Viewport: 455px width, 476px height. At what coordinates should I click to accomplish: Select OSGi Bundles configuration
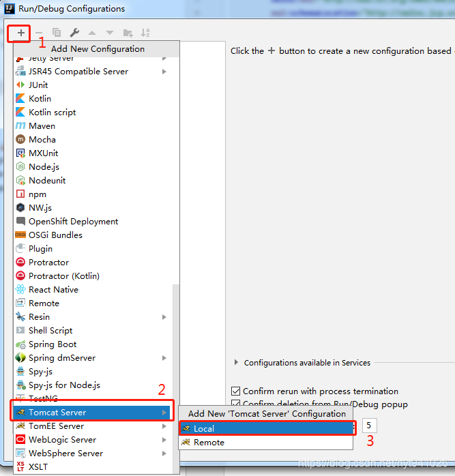[x=96, y=235]
